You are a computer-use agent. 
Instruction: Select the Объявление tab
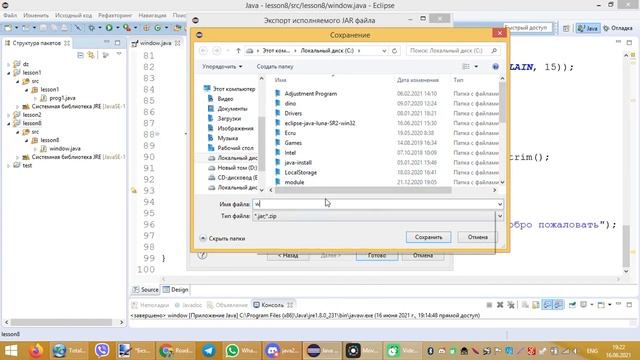pyautogui.click(x=227, y=305)
